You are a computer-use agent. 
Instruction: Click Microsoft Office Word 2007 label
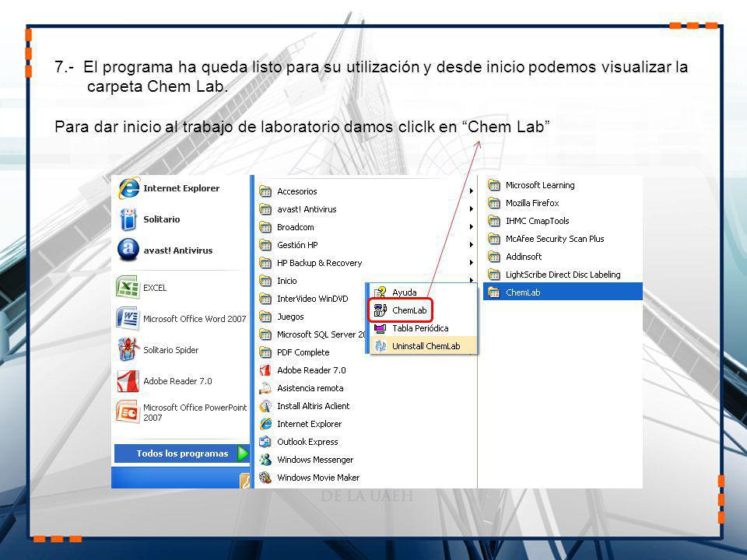195,319
